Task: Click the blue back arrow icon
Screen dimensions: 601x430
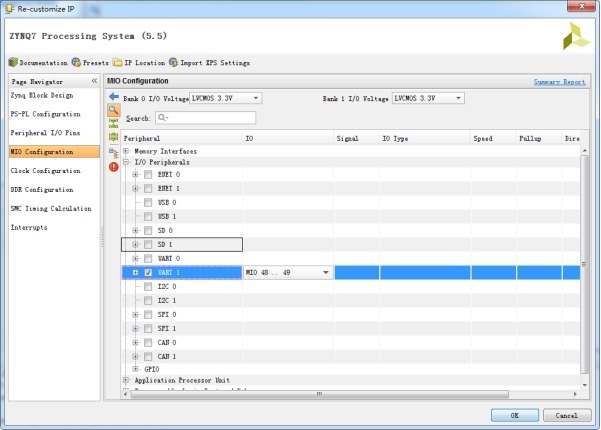Action: coord(114,97)
